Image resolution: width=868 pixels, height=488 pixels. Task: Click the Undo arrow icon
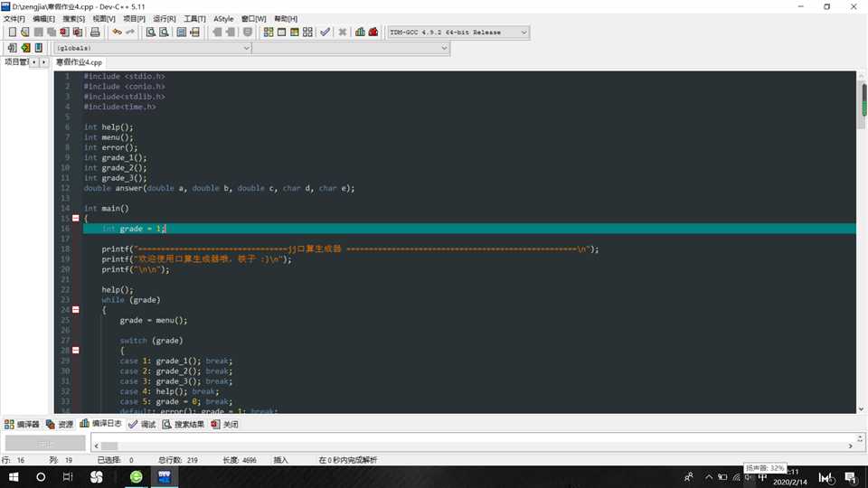[117, 33]
